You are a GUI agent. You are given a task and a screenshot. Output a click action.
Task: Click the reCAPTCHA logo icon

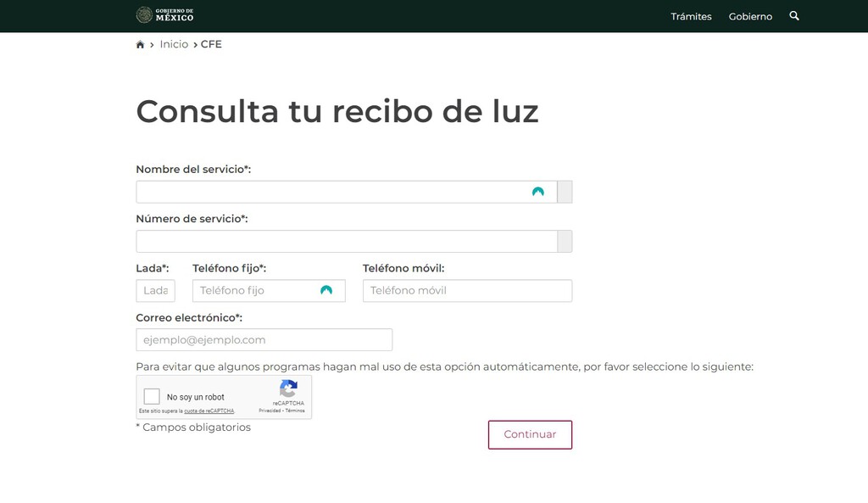click(288, 388)
